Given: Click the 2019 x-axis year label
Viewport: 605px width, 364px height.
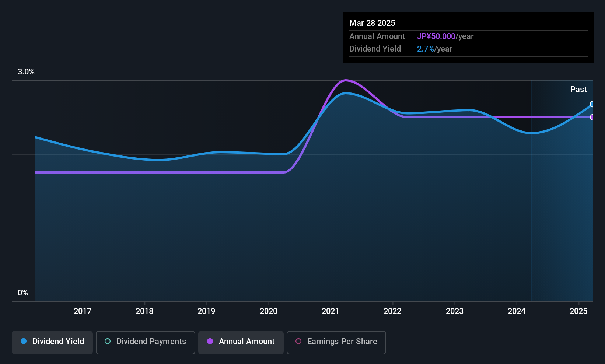Looking at the screenshot, I should pyautogui.click(x=206, y=311).
